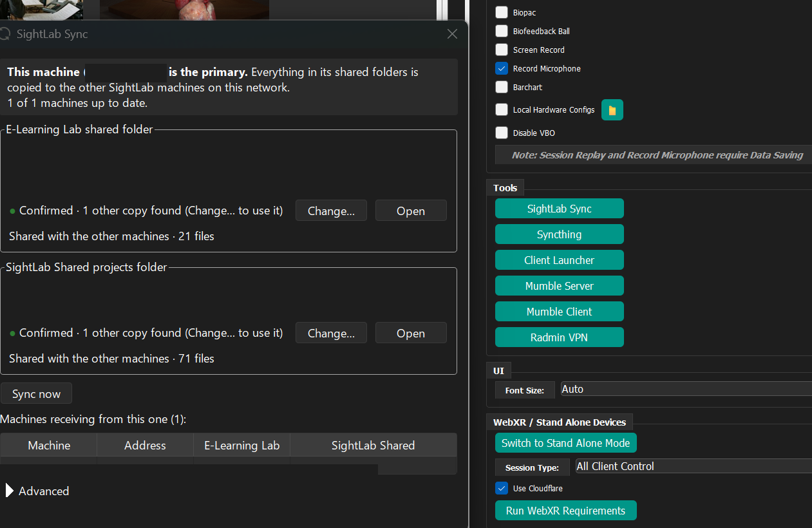Open the Local Hardware Configs folder icon
The height and width of the screenshot is (528, 812).
612,110
